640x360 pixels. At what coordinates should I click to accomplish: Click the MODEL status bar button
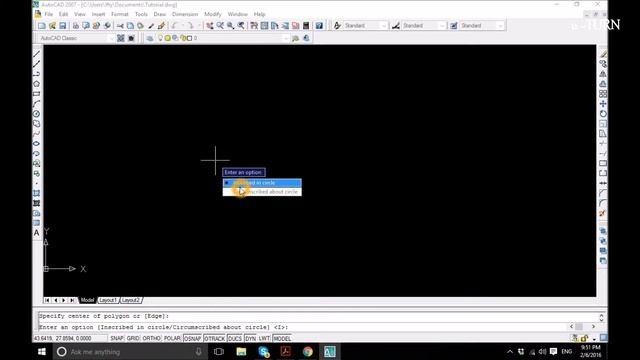click(x=282, y=338)
